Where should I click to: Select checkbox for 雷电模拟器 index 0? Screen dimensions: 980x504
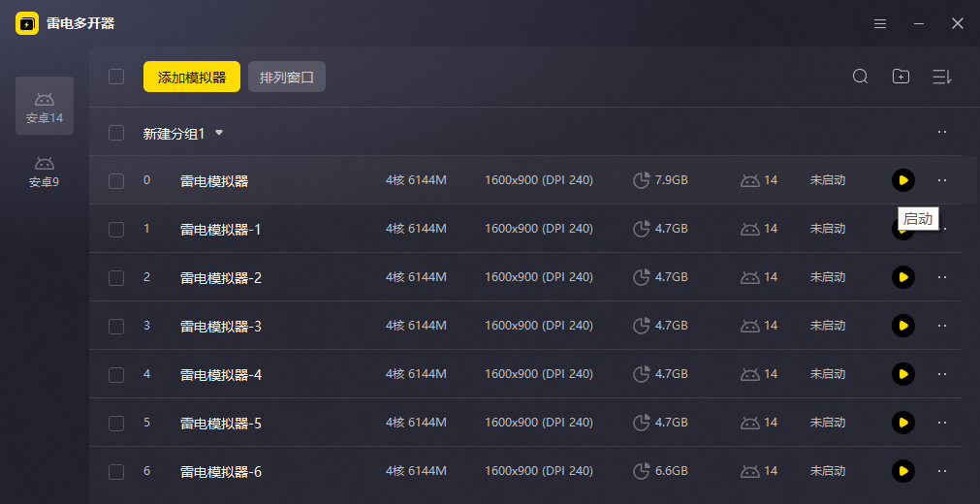click(x=116, y=180)
